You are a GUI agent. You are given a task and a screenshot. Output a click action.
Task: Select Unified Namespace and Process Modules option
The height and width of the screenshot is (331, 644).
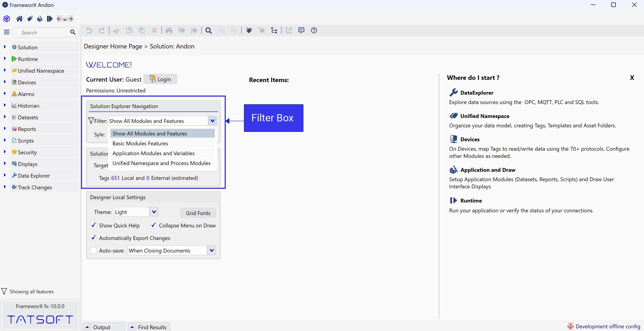pyautogui.click(x=163, y=163)
